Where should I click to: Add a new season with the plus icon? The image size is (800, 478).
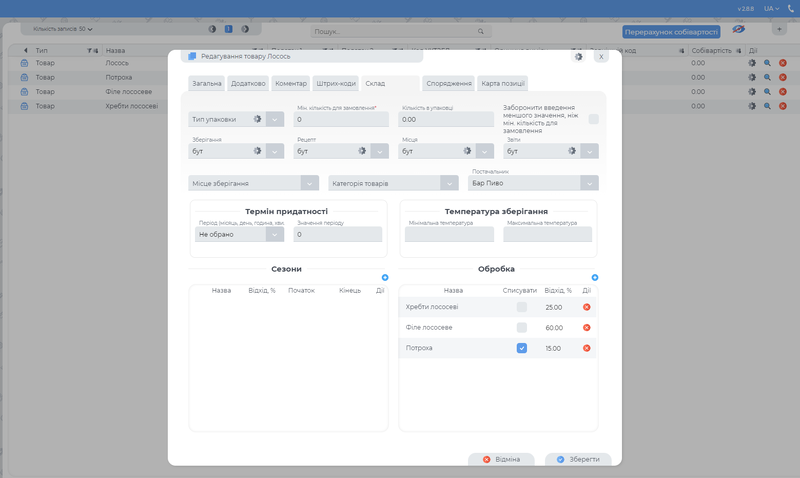(x=385, y=278)
